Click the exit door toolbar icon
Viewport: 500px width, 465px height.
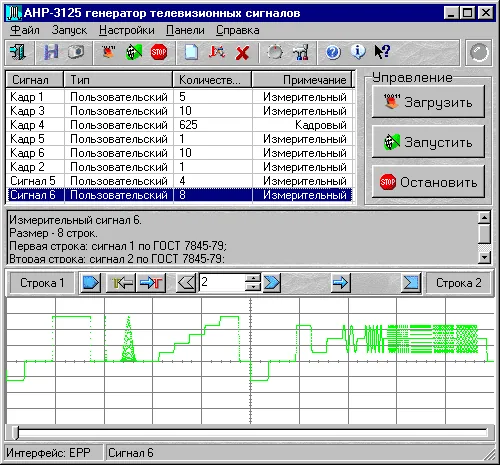coord(18,52)
